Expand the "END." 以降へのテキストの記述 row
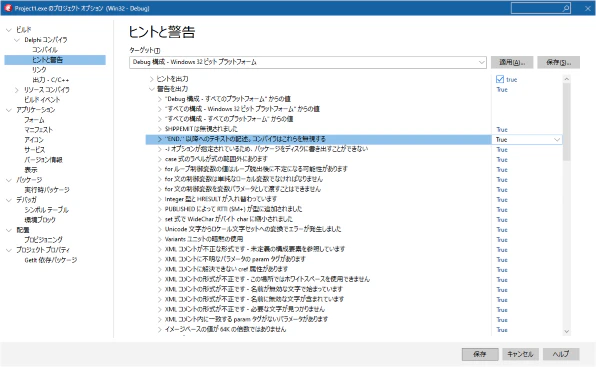 (x=160, y=139)
